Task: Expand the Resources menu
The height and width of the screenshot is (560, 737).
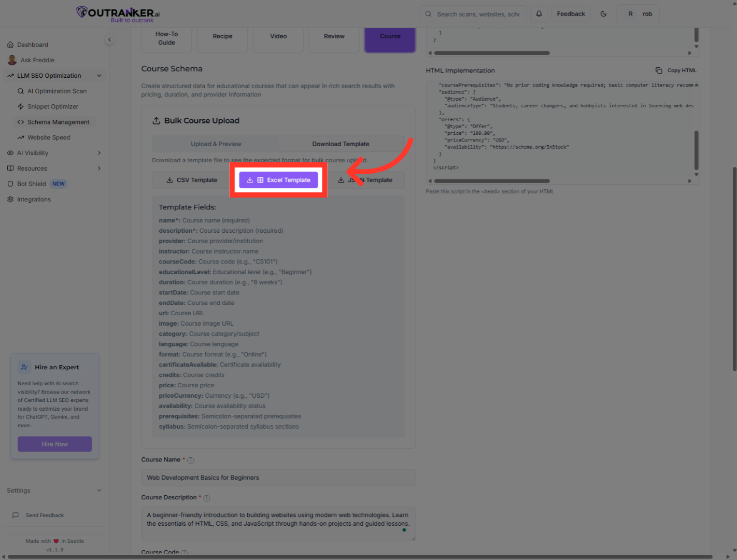Action: point(99,169)
